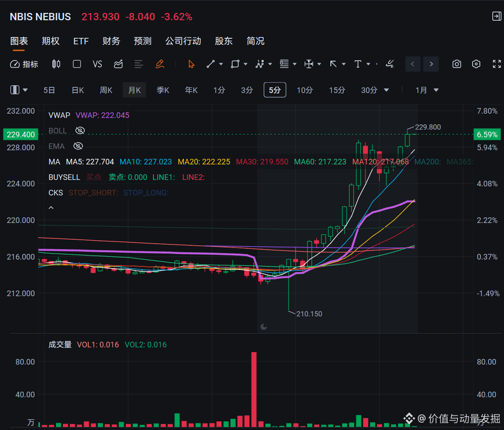Go to previous with left chevron button
Viewport: 504px width, 430px height.
tap(413, 64)
